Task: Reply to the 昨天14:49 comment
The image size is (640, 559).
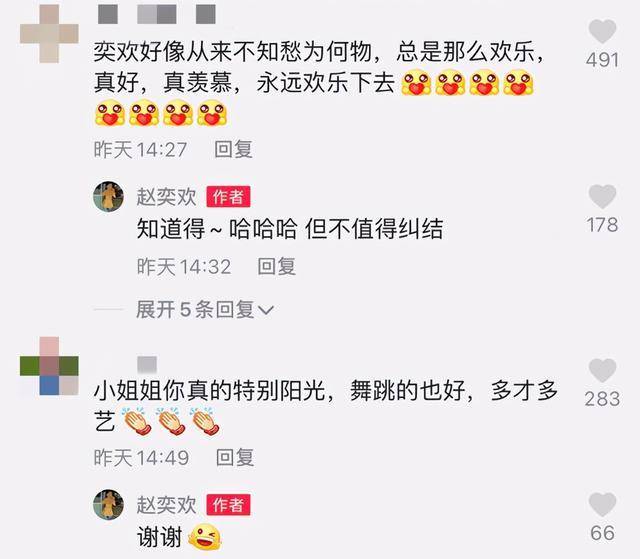Action: 235,457
